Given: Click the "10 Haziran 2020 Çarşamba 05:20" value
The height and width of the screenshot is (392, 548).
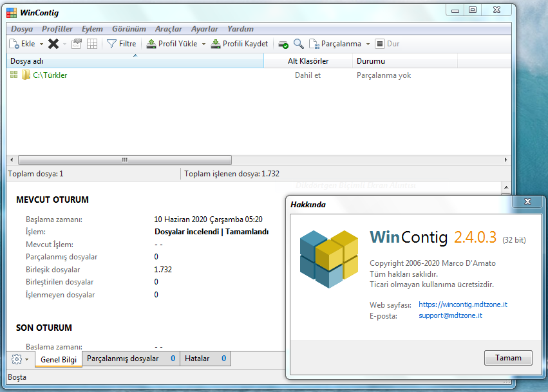Looking at the screenshot, I should tap(208, 219).
